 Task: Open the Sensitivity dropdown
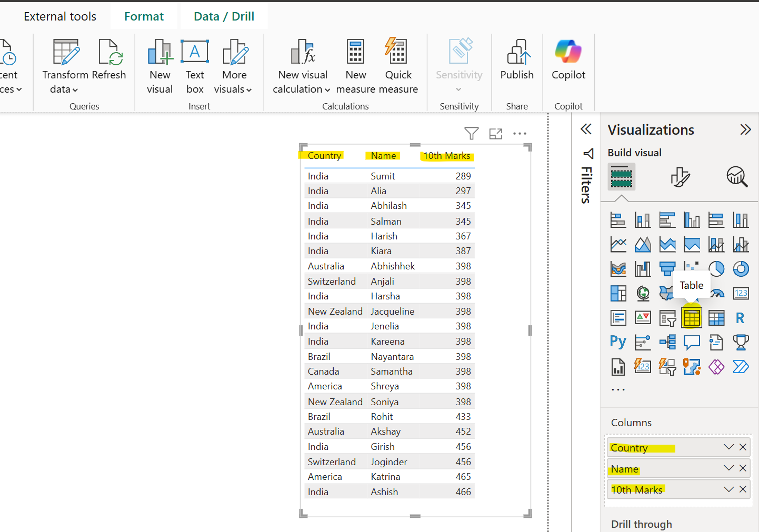pyautogui.click(x=458, y=89)
